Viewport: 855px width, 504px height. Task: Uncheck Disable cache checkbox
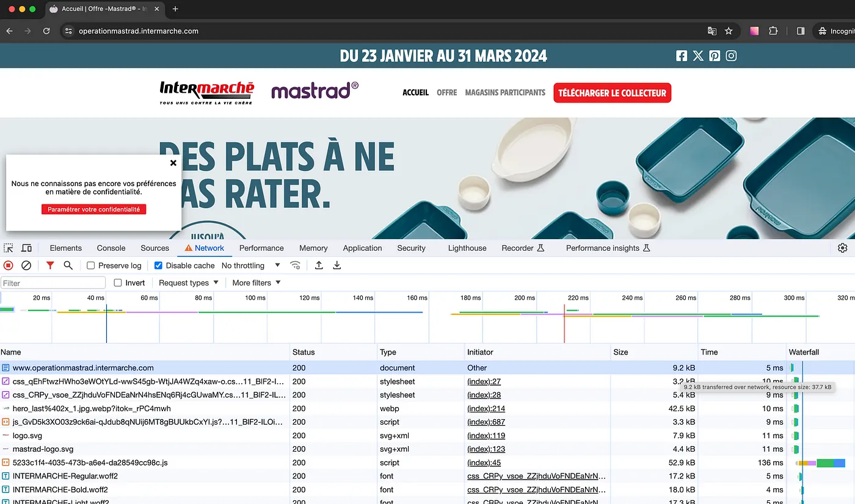[x=158, y=265]
